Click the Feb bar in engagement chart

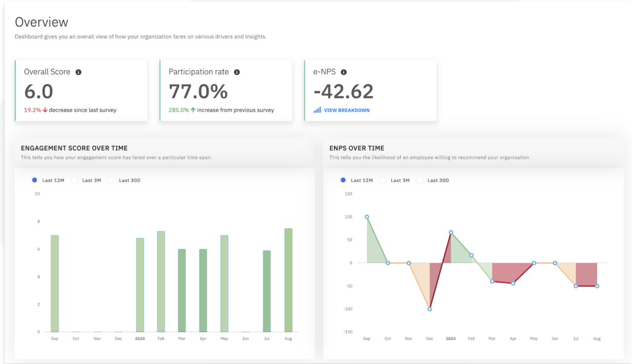tap(161, 281)
